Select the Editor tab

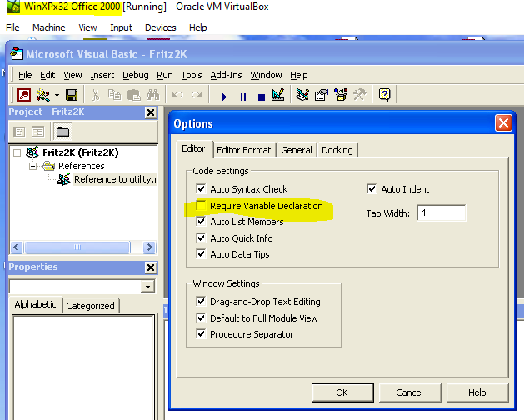(x=193, y=148)
